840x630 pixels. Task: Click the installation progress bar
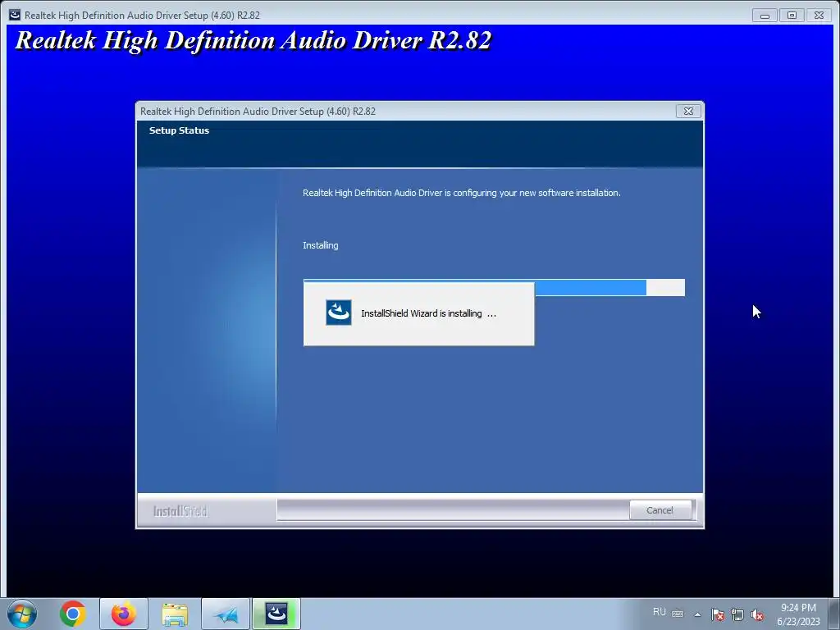pos(494,287)
